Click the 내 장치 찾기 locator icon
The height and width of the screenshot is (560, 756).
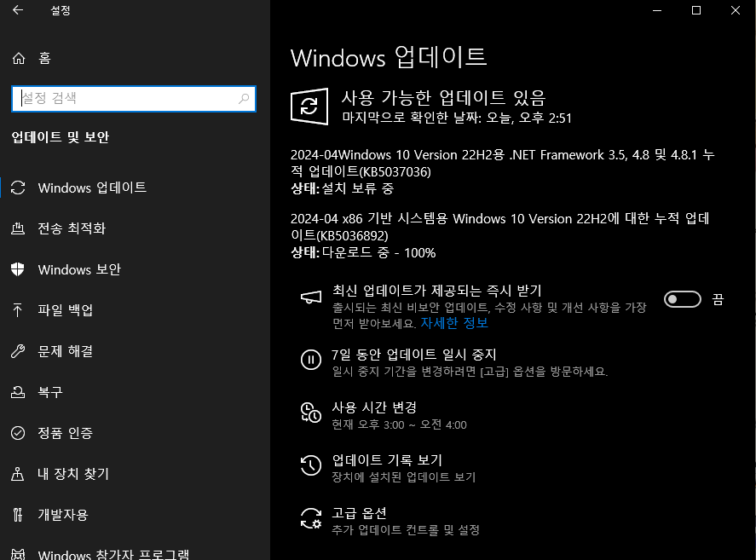pyautogui.click(x=17, y=474)
